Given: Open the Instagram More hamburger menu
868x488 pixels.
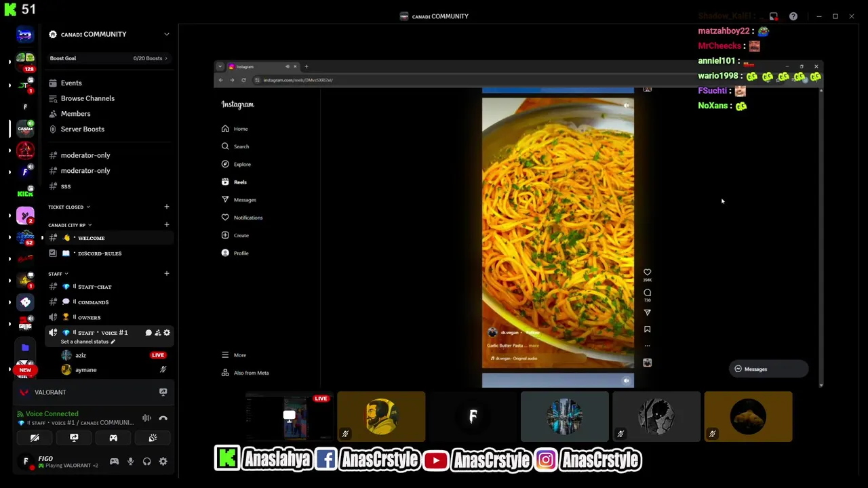Looking at the screenshot, I should 234,355.
